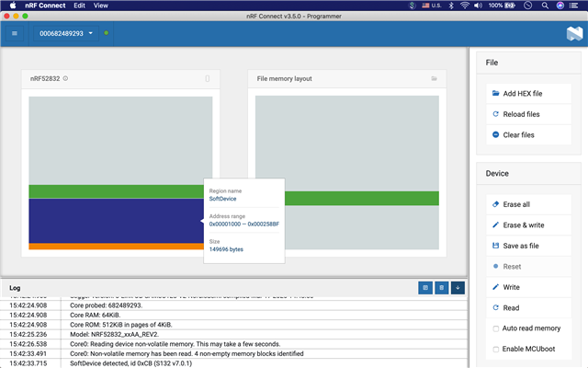Screen dimensions: 588x368
Task: Open the View menu
Action: tap(100, 6)
